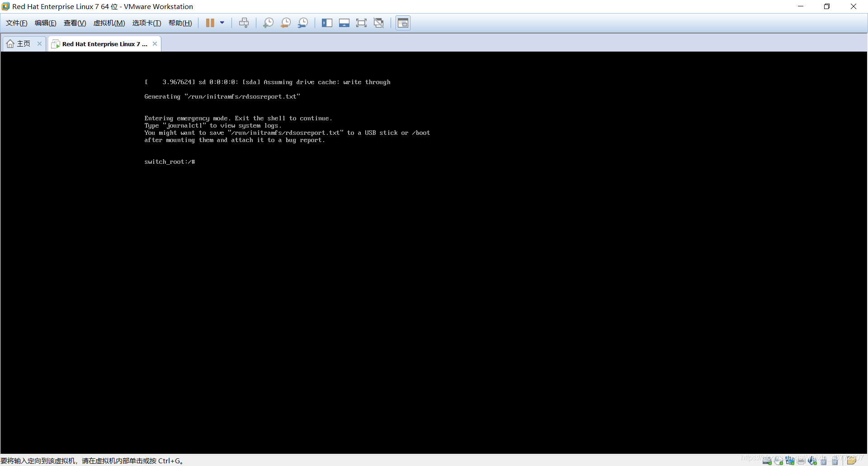868x466 pixels.
Task: Click the status bar input redirect hint text
Action: coord(92,461)
